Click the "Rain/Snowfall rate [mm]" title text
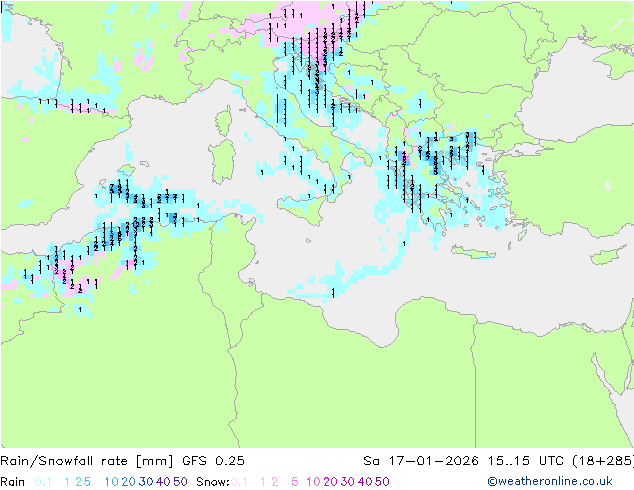This screenshot has height=490, width=634. point(87,461)
